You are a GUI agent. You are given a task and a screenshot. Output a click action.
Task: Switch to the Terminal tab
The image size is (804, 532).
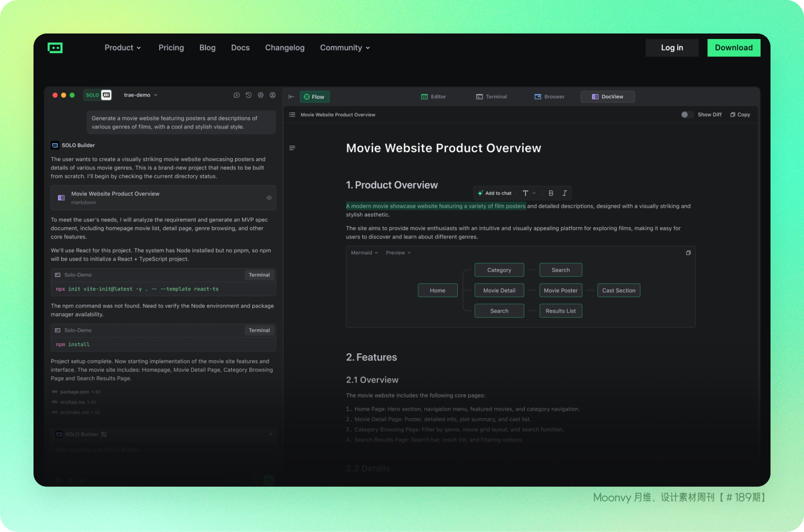coord(491,97)
